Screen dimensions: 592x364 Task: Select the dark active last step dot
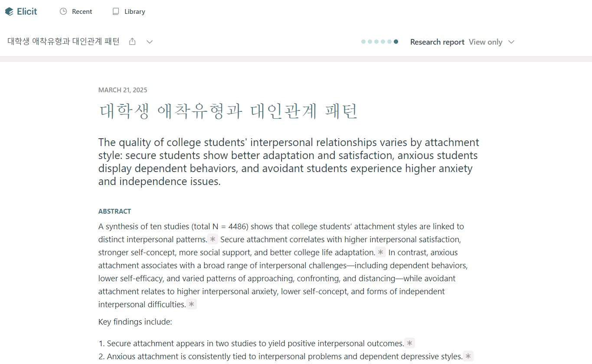pos(396,42)
